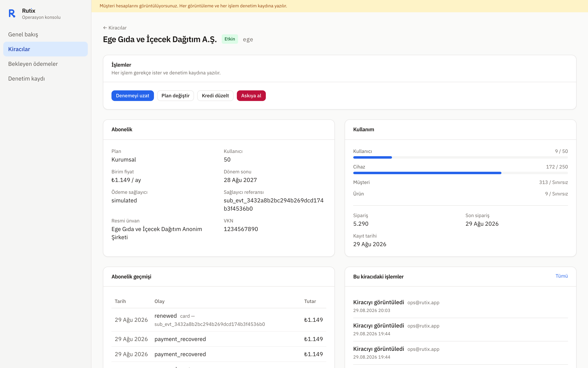The image size is (588, 368).
Task: Click the Etkin status badge
Action: point(230,39)
